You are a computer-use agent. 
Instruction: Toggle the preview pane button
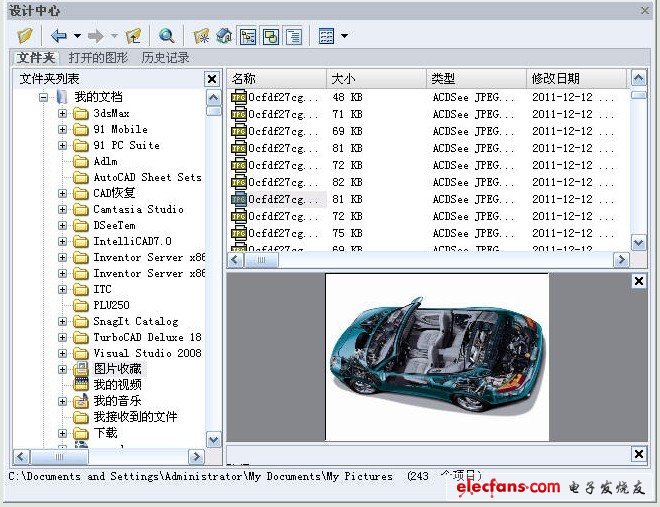click(x=271, y=36)
